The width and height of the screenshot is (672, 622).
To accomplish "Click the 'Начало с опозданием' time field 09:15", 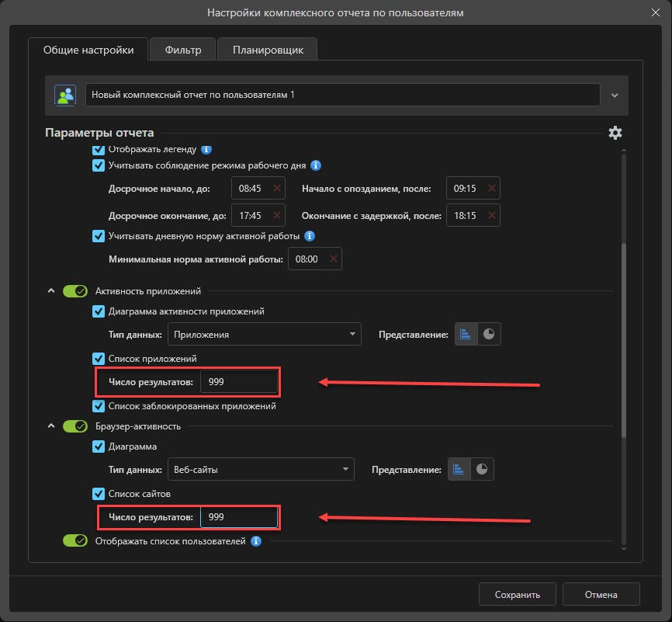I will click(x=473, y=188).
